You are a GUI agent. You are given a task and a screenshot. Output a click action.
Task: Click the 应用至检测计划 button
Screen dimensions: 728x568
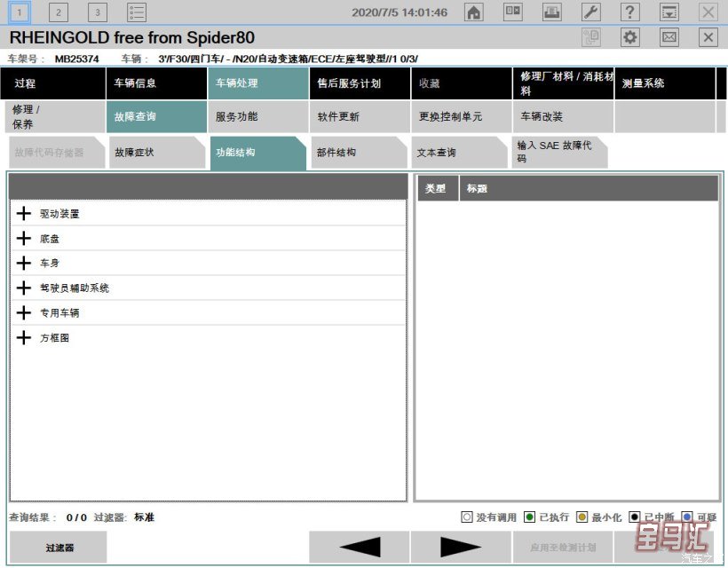click(563, 548)
